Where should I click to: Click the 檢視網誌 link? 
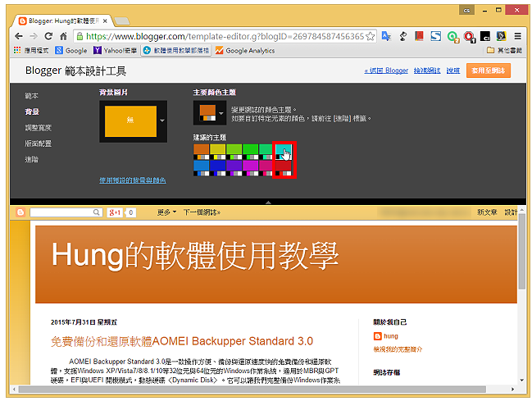[427, 71]
